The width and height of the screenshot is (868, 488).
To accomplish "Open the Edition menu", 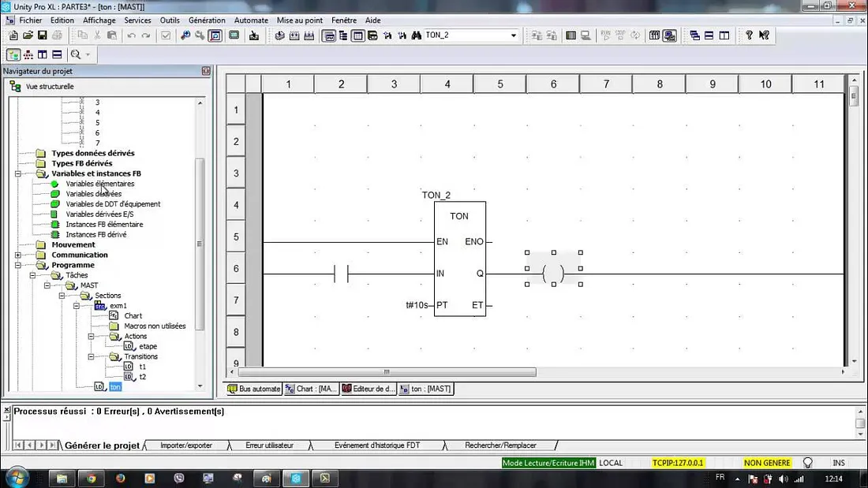I will click(x=62, y=20).
